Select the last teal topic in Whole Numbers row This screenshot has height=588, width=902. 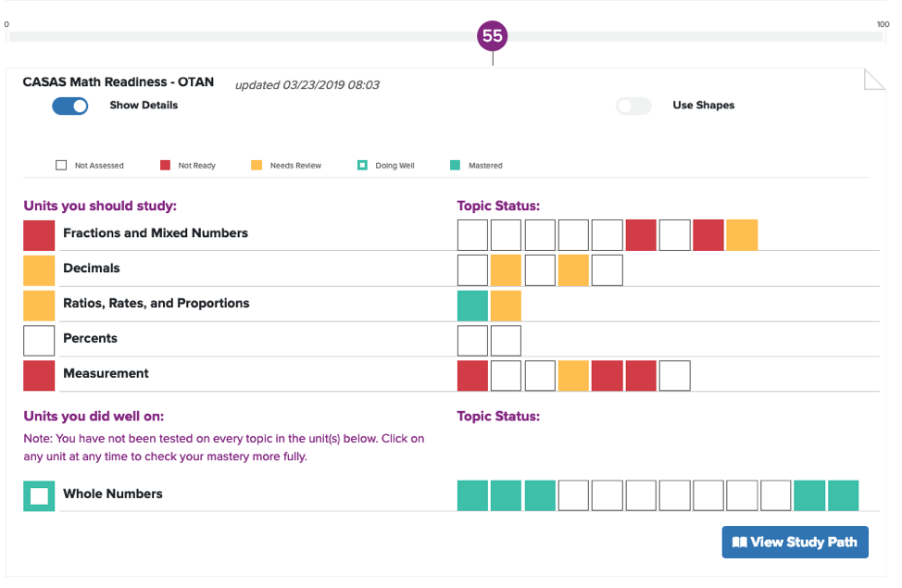tap(844, 496)
